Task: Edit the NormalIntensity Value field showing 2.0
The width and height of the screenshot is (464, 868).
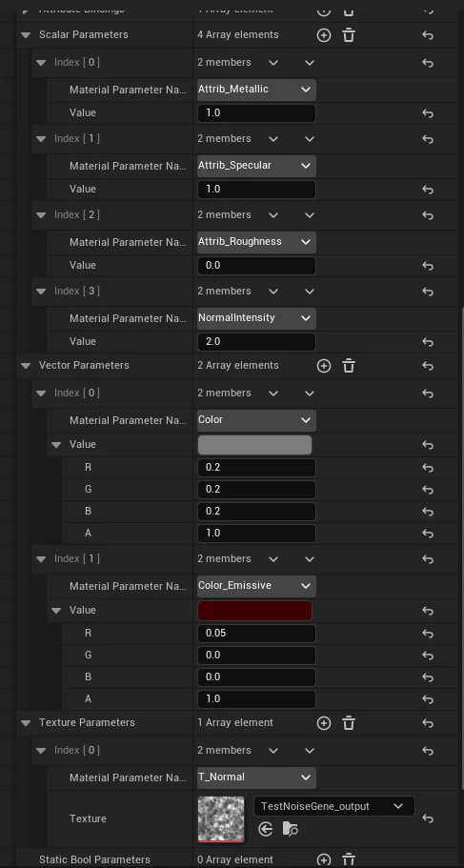Action: click(x=256, y=342)
